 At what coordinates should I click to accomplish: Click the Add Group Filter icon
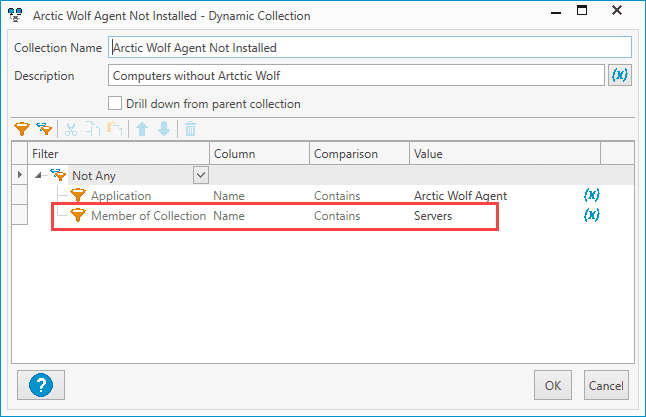[x=44, y=129]
